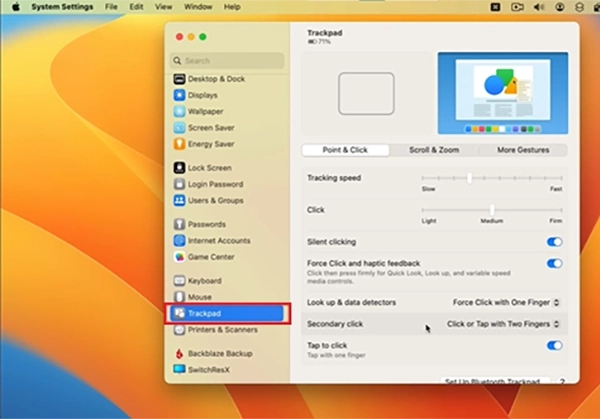Open the Window menu
600x419 pixels.
tap(198, 7)
